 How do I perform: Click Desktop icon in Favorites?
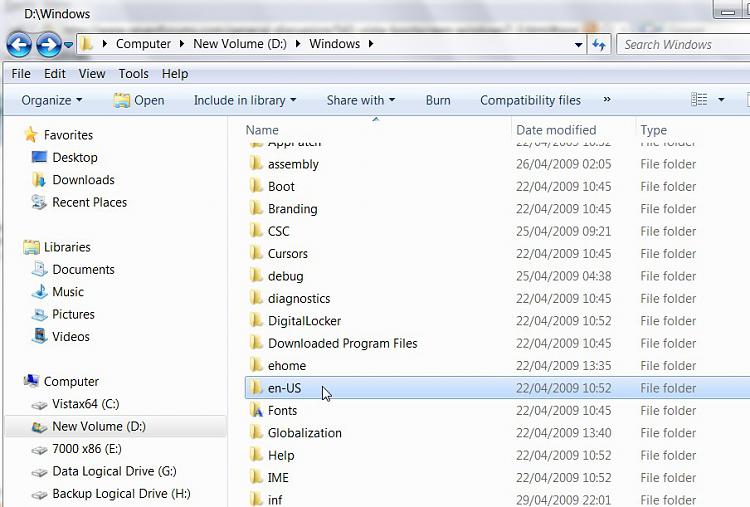click(39, 157)
